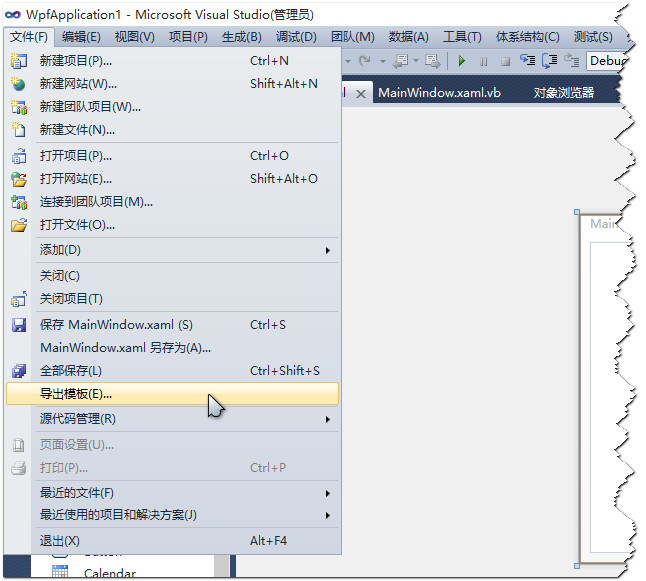The image size is (646, 581).
Task: Select the top-left resize handle of designer window
Action: 577,212
